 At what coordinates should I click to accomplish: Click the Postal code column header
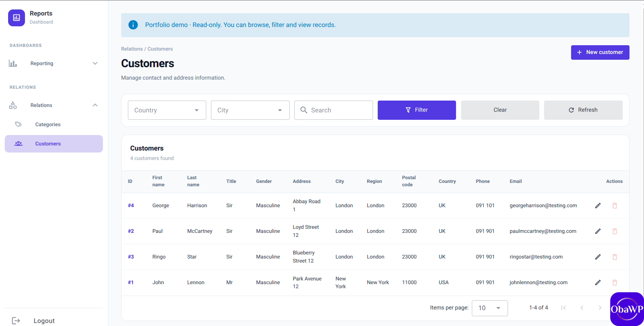(x=409, y=181)
